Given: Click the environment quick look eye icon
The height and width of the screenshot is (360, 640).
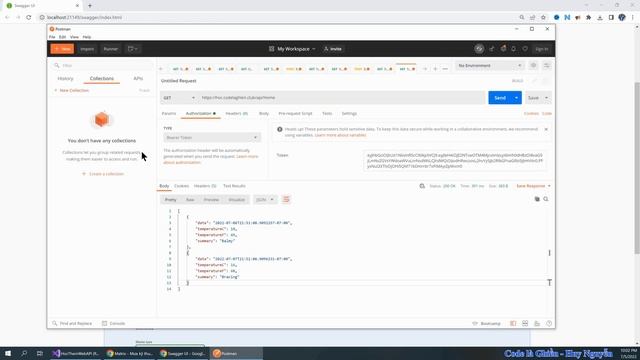Looking at the screenshot, I should pyautogui.click(x=533, y=65).
